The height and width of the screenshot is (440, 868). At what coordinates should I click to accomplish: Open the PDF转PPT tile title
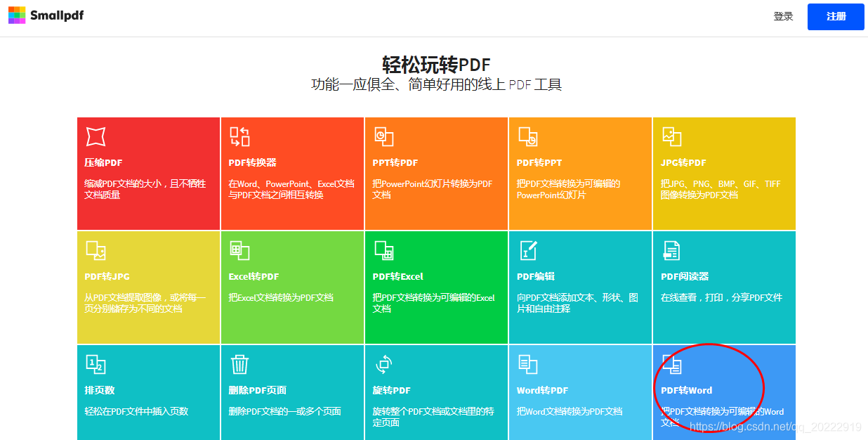[x=539, y=162]
